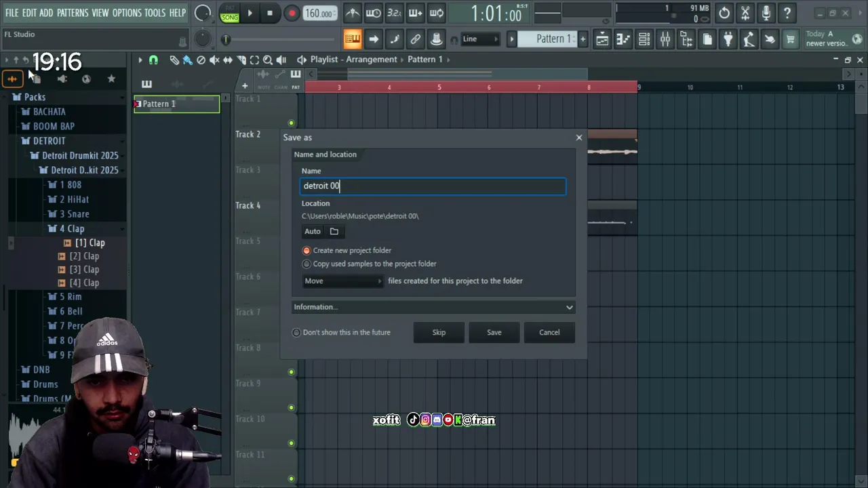Mute Track 8 with its green light
This screenshot has width=868, height=488.
(x=292, y=372)
